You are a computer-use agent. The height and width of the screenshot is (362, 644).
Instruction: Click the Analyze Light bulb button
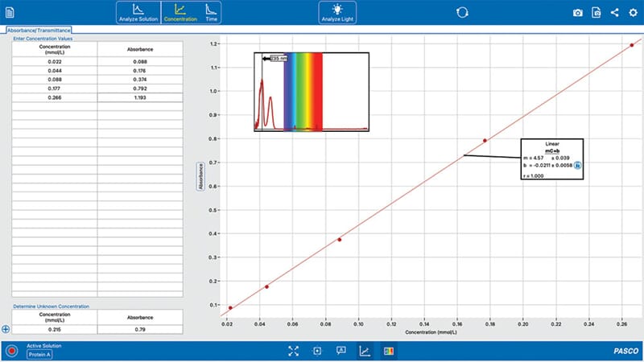coord(337,12)
